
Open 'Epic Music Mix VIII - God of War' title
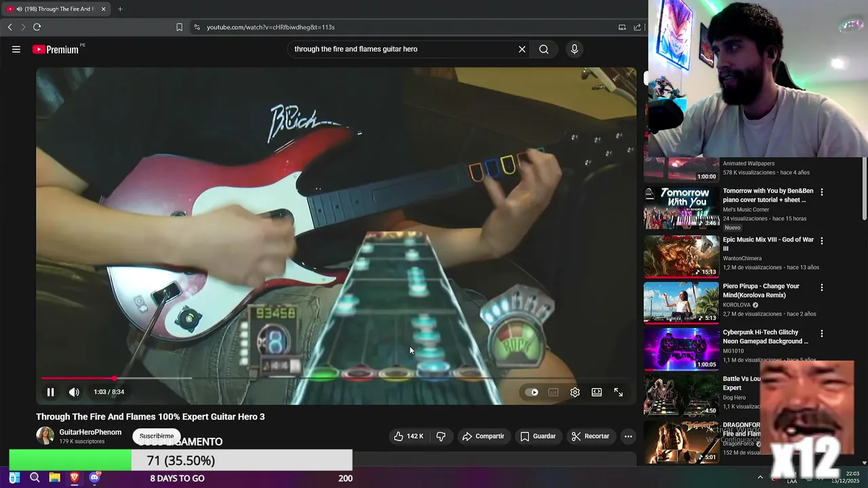click(x=768, y=244)
